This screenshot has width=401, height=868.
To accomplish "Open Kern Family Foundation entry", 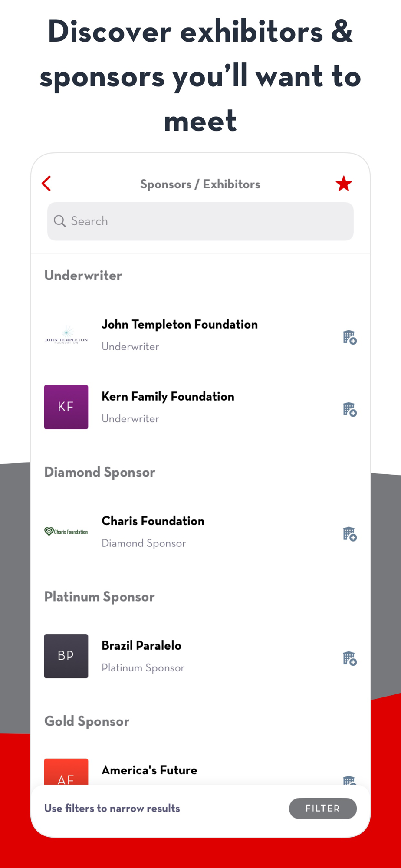I will point(200,407).
